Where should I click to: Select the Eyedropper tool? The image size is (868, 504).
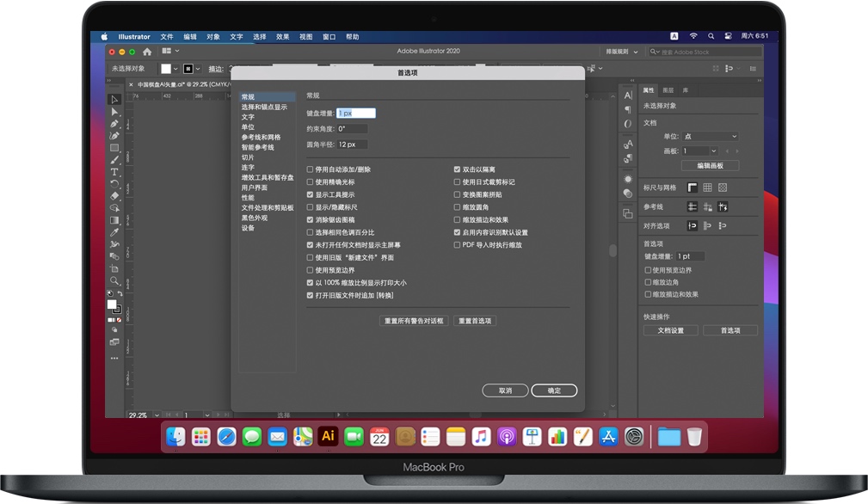point(114,231)
